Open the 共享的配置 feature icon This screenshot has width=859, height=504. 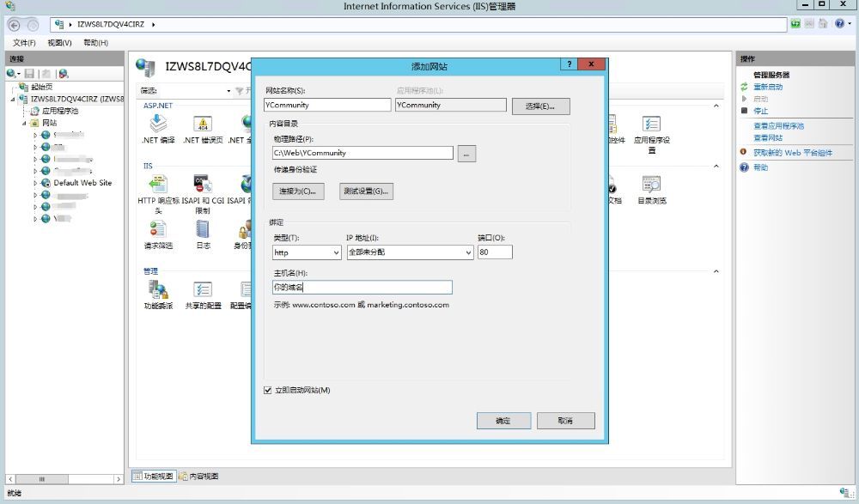203,290
